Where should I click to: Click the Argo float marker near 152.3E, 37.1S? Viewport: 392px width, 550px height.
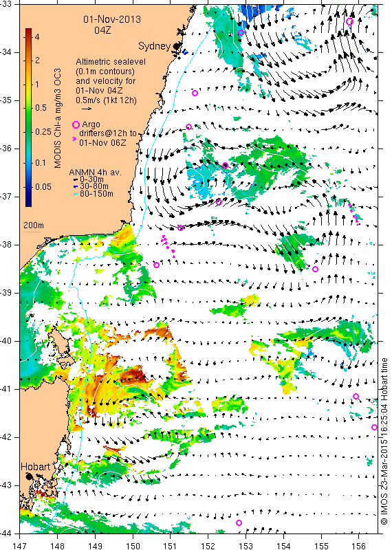click(219, 202)
